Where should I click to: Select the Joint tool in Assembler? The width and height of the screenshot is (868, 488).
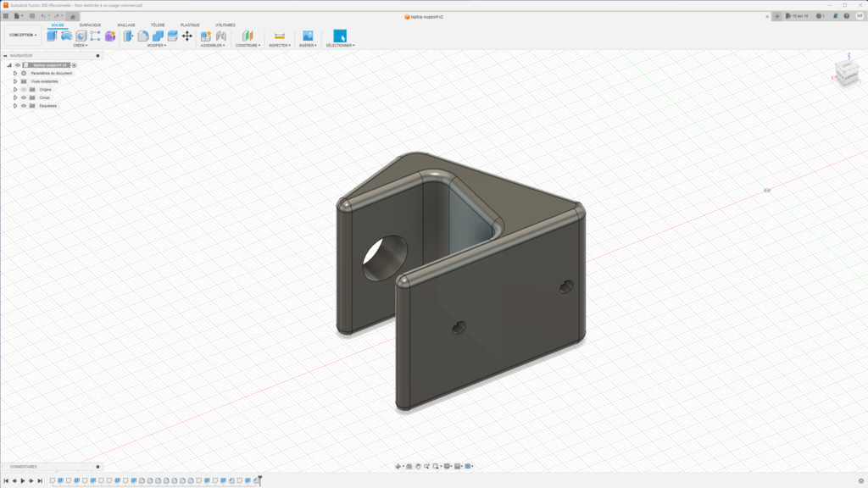(x=221, y=36)
